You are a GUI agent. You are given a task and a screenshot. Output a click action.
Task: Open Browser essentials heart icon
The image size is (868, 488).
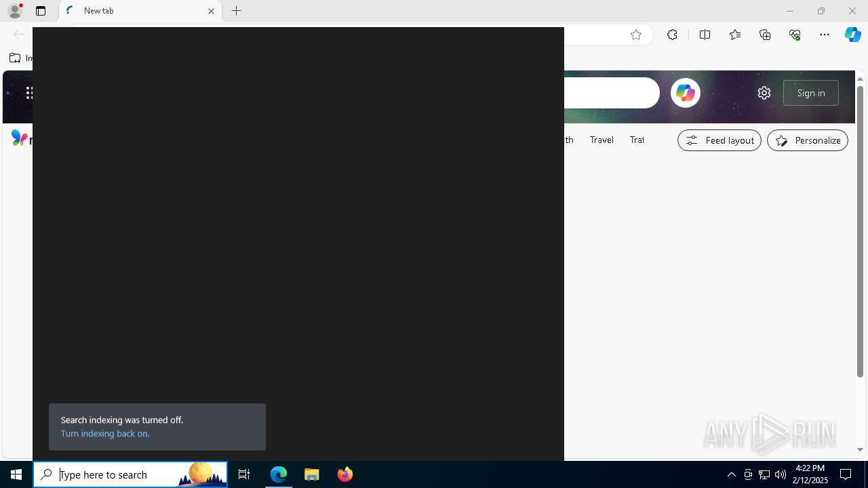pyautogui.click(x=795, y=35)
